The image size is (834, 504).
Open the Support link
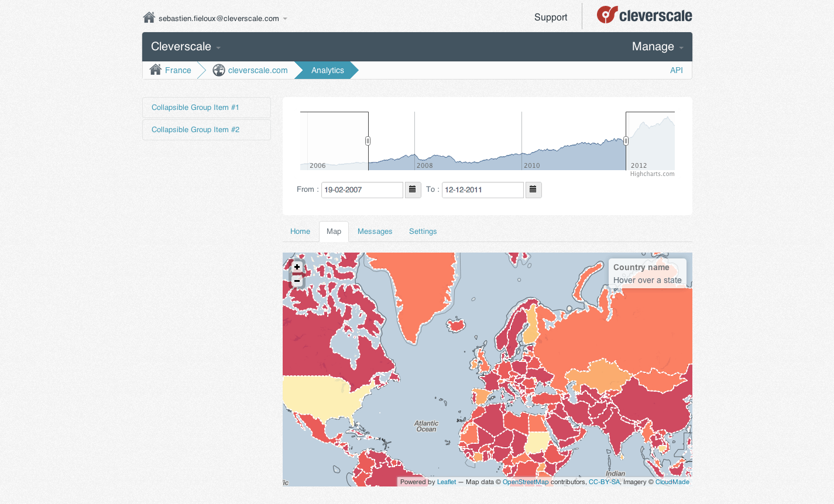[x=551, y=18]
